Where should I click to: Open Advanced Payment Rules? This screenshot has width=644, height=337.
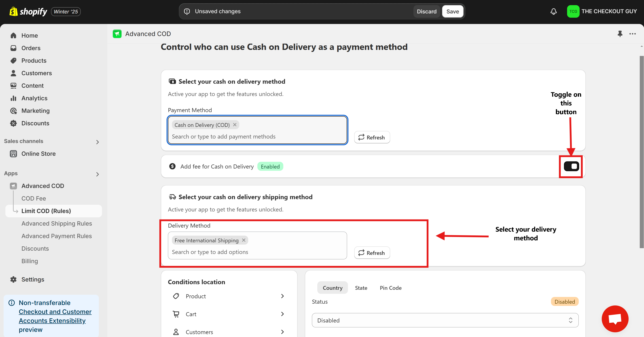[x=57, y=236]
